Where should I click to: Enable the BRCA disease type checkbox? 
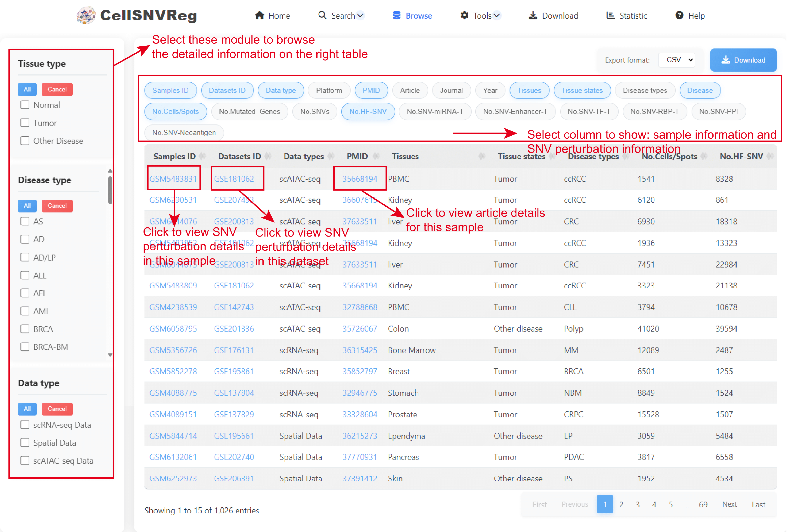(25, 329)
